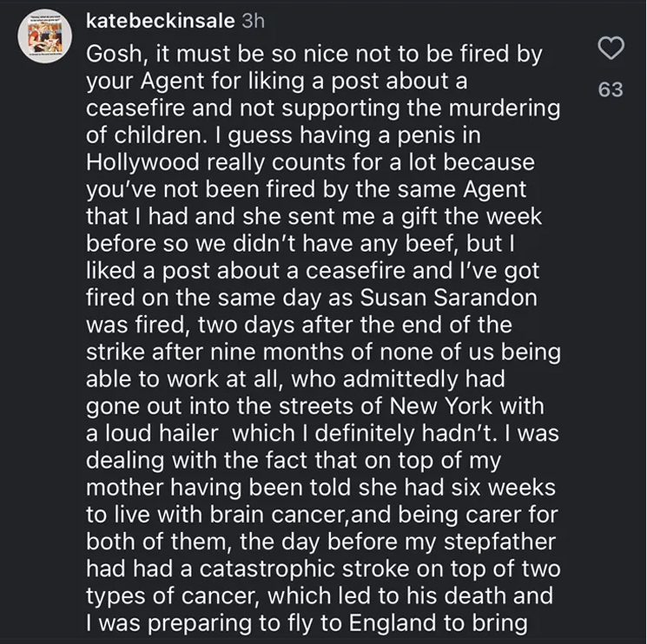
Task: Click the 3h timestamp
Action: pyautogui.click(x=254, y=21)
